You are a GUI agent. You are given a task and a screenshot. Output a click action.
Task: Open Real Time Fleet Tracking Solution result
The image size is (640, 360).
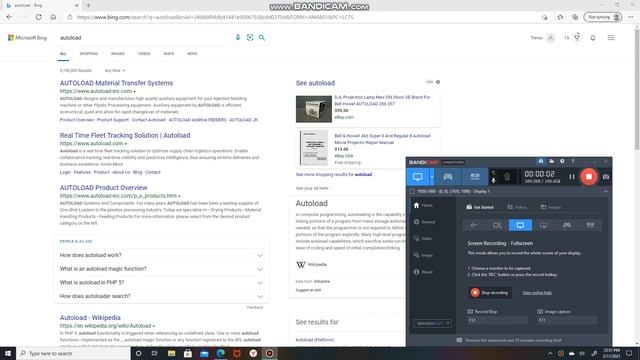click(x=125, y=135)
